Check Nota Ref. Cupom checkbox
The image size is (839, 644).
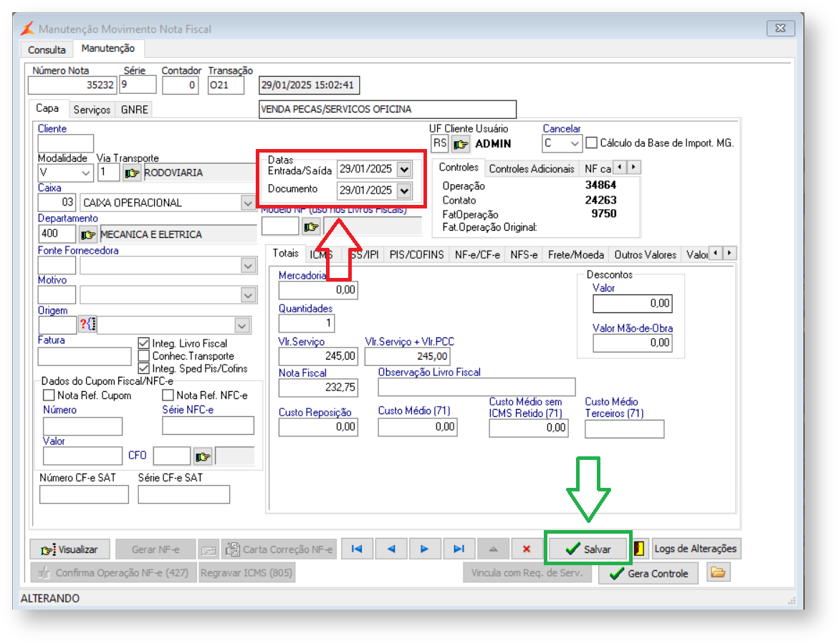pos(49,395)
